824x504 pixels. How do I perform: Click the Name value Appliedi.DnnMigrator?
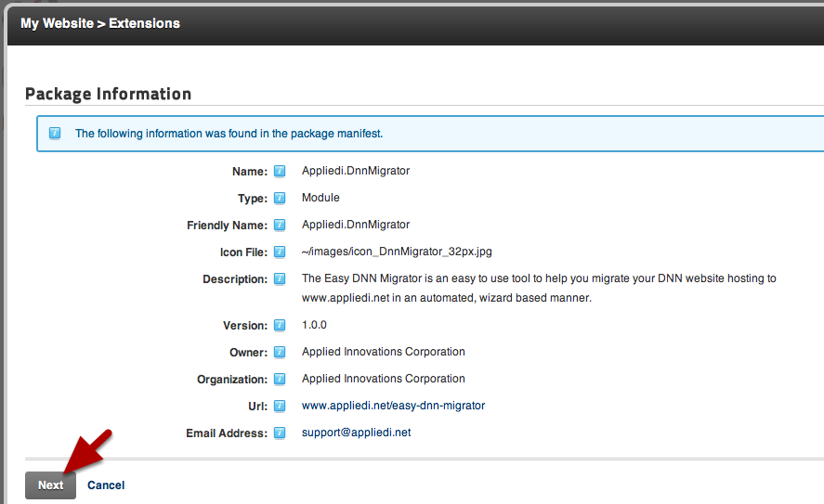tap(356, 171)
